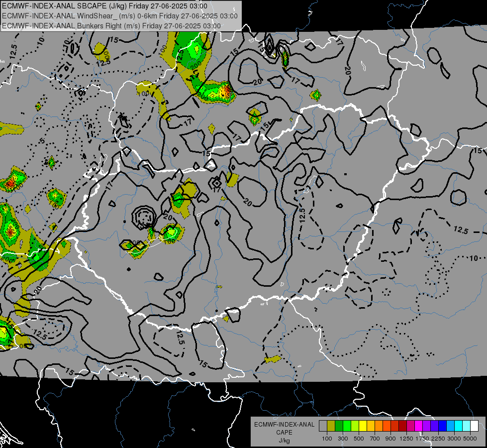Select the pink-magenta swatch after 1250
This screenshot has height=448, width=487.
tap(410, 426)
